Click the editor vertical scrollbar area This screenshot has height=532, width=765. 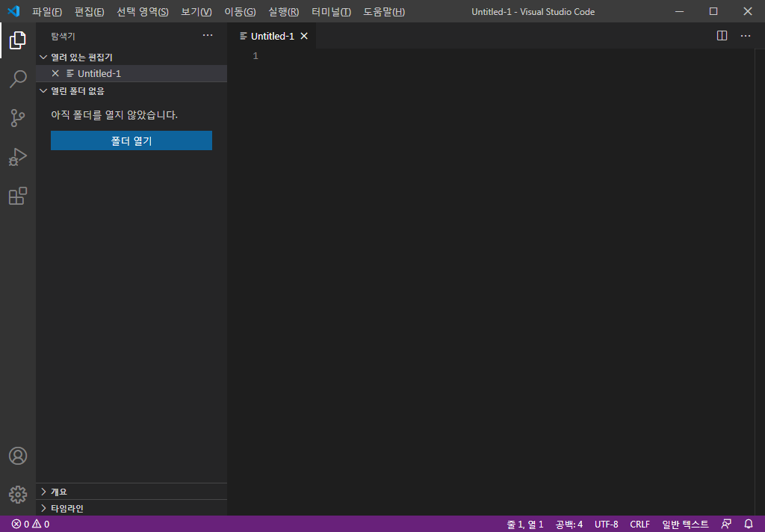[x=760, y=282]
